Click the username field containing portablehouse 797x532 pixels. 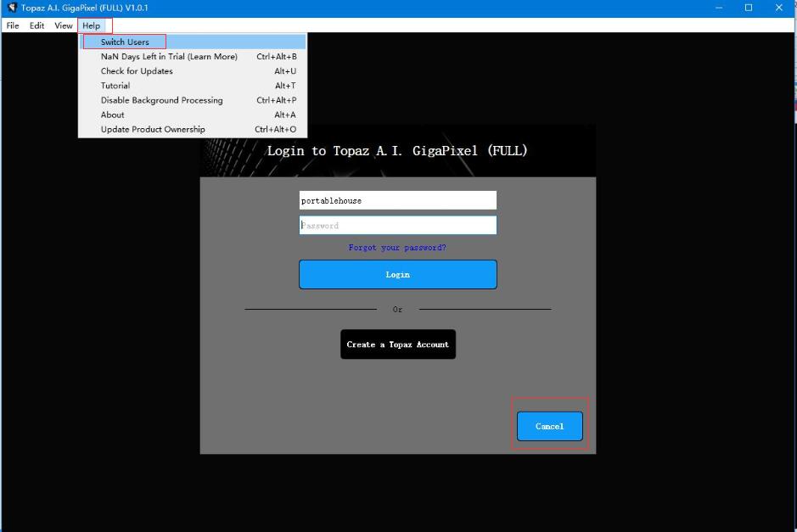pyautogui.click(x=397, y=200)
